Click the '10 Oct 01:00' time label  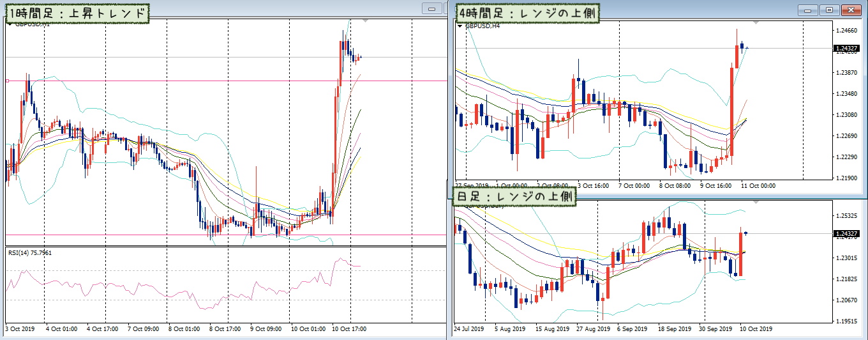pyautogui.click(x=307, y=329)
